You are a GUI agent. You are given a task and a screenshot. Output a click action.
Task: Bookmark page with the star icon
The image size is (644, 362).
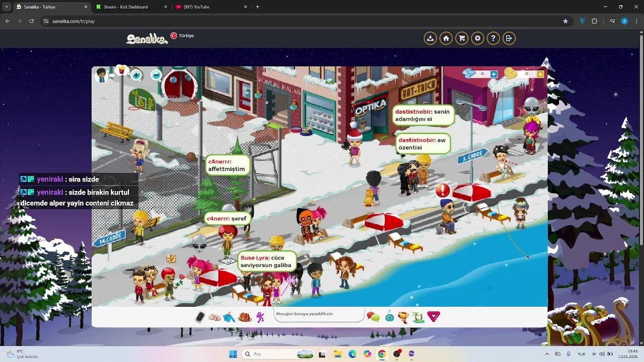pos(566,21)
